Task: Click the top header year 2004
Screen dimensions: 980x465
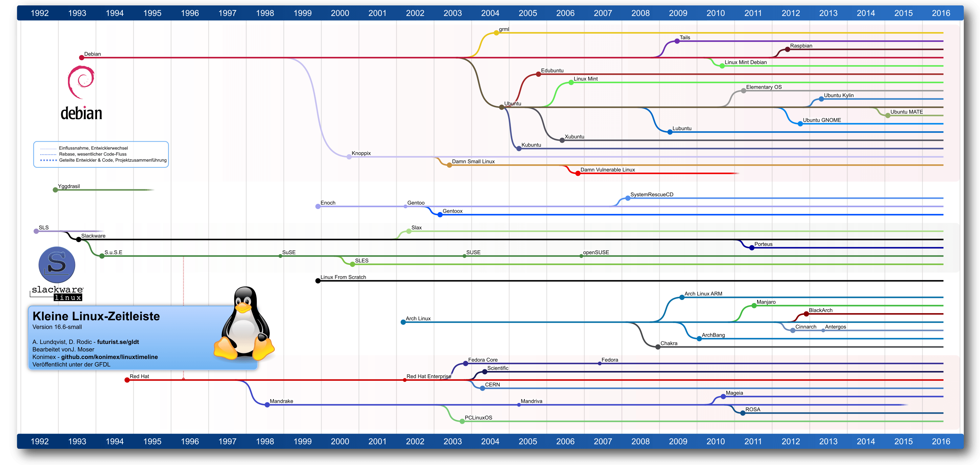Action: point(490,13)
